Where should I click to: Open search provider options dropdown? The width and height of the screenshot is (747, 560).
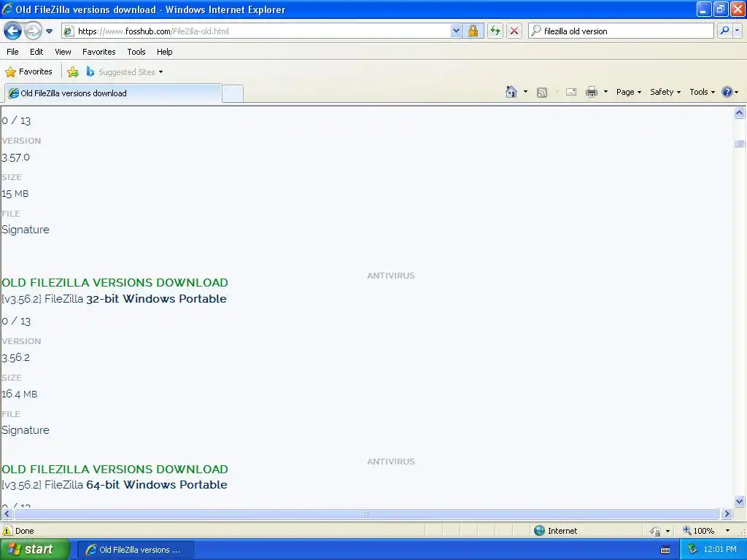[738, 31]
